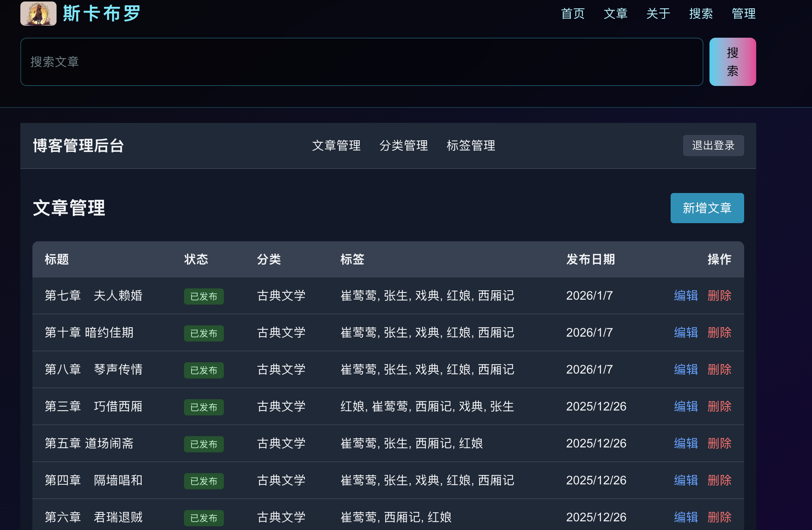Click the 已发布 status badge of 第八章 琴声传情
The width and height of the screenshot is (812, 530).
click(x=203, y=370)
